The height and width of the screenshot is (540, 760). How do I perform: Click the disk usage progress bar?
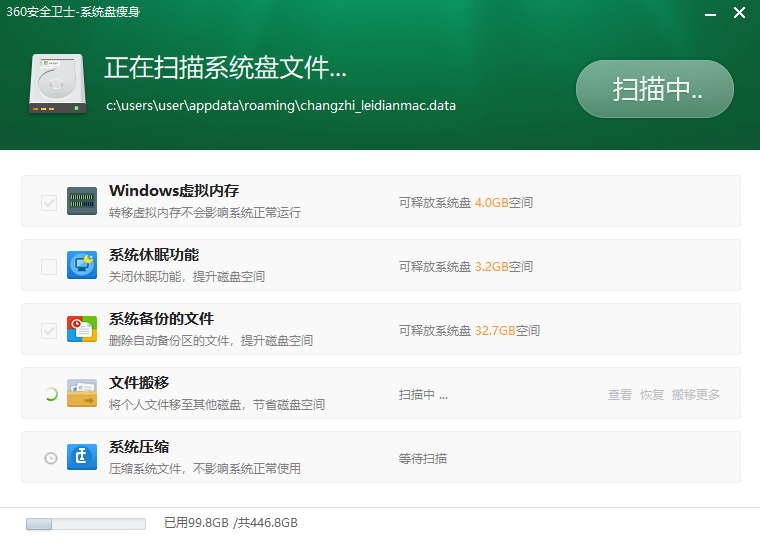click(x=85, y=523)
